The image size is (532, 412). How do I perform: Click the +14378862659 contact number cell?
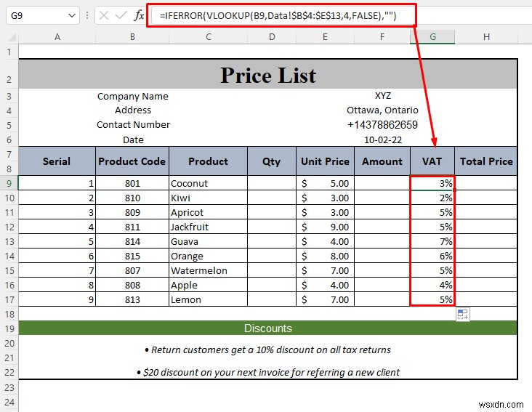[x=382, y=125]
